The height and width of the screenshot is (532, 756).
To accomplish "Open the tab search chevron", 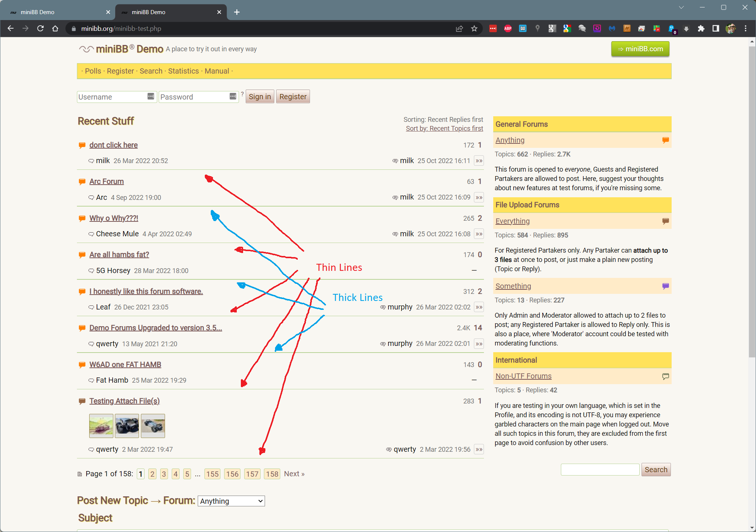I will point(681,7).
